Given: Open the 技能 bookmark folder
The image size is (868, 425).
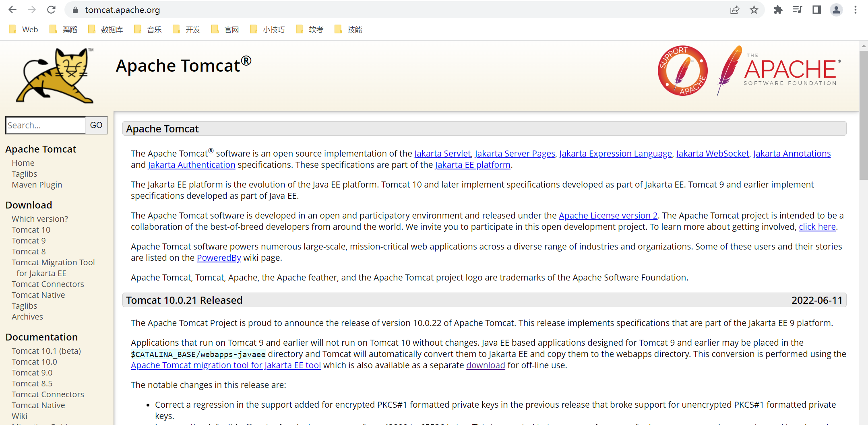Looking at the screenshot, I should [x=348, y=29].
